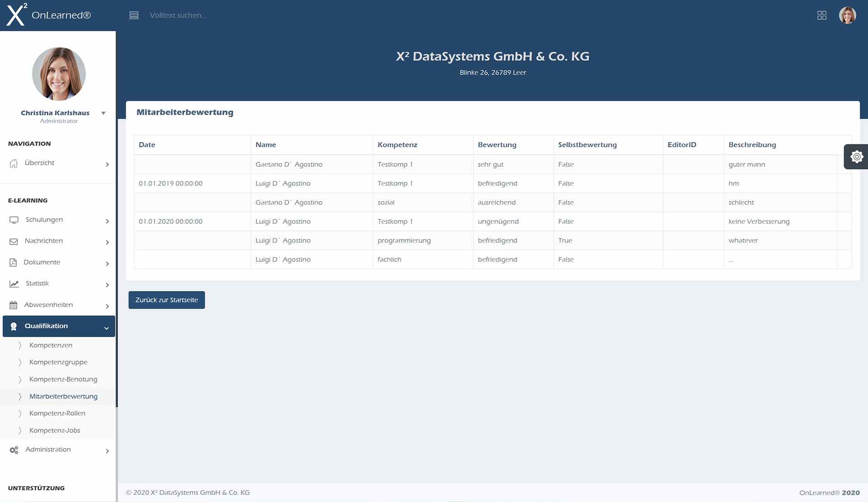
Task: Click the Dokumente file icon
Action: (13, 263)
